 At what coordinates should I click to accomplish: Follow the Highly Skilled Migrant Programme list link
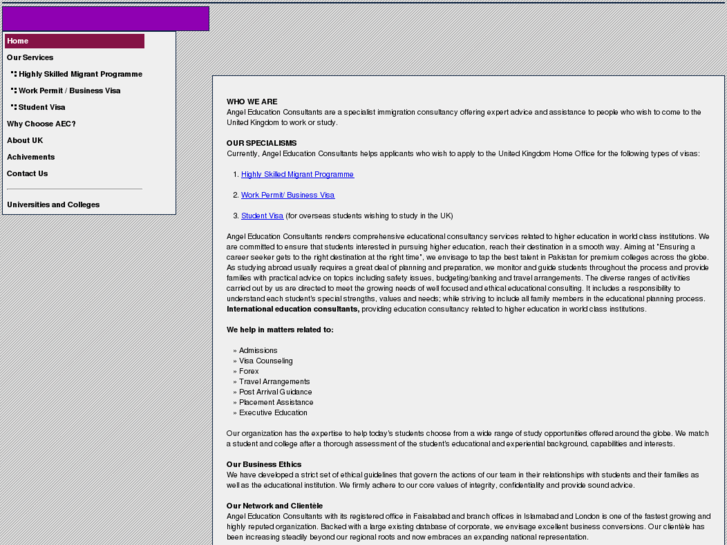[297, 174]
